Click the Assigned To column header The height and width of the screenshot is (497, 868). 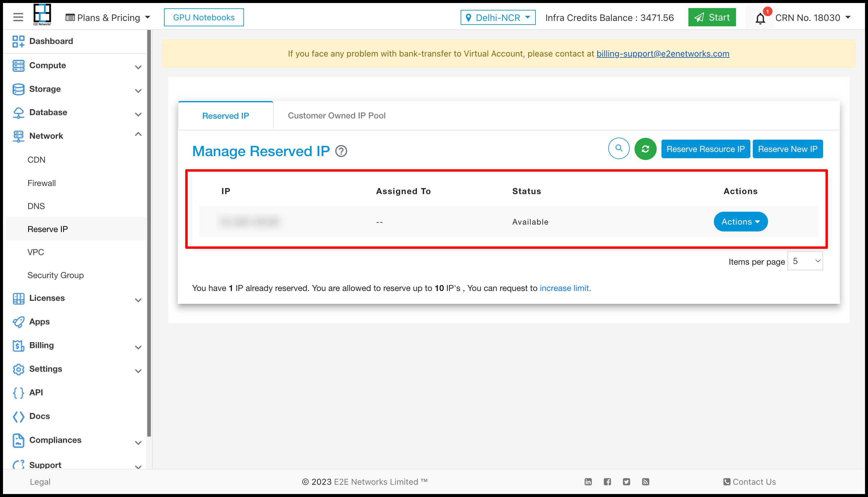coord(403,191)
